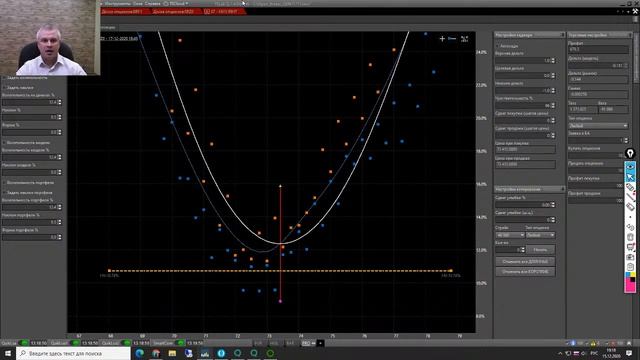The height and width of the screenshot is (360, 640).
Task: Click the Профит field in trading settings
Action: tap(598, 49)
